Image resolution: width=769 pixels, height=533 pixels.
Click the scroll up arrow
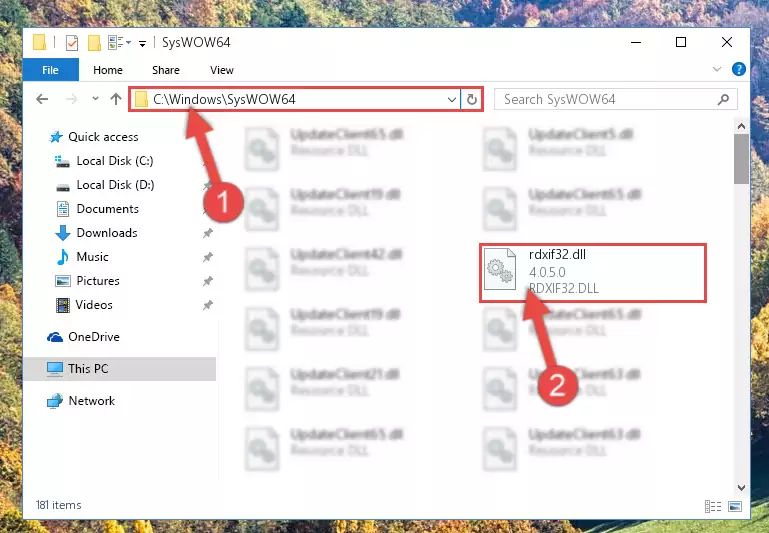(741, 127)
